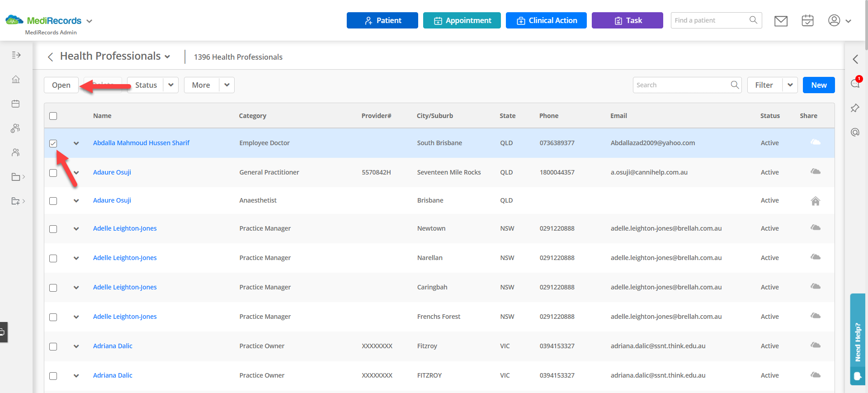The image size is (868, 393).
Task: Uncheck Abdalla Mahmoud Hussen Sharif checkbox
Action: (x=53, y=143)
